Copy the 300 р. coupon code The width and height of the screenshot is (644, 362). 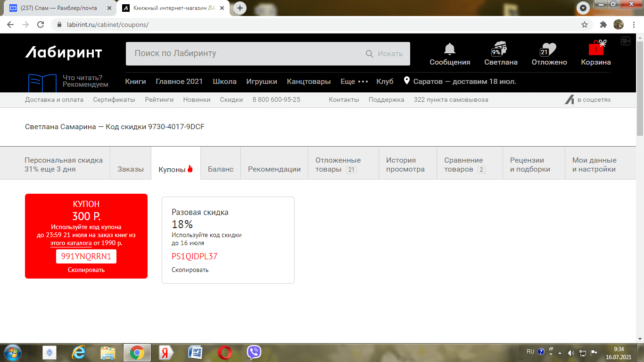point(86,270)
